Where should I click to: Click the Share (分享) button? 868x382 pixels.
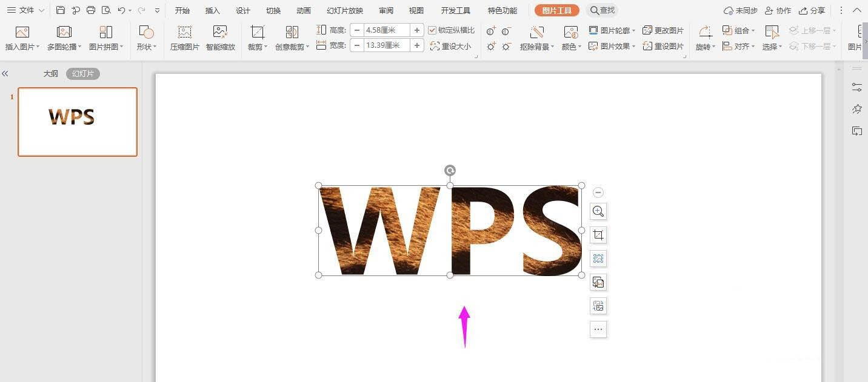pyautogui.click(x=812, y=10)
